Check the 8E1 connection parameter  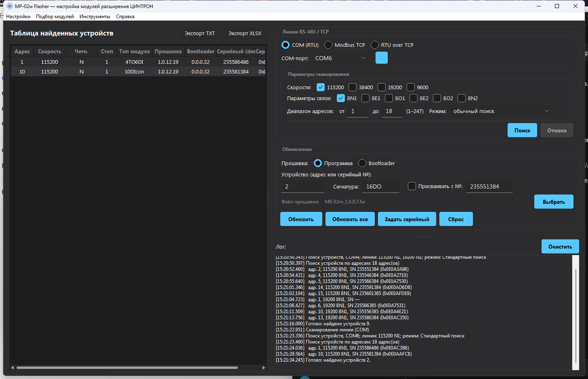point(365,98)
